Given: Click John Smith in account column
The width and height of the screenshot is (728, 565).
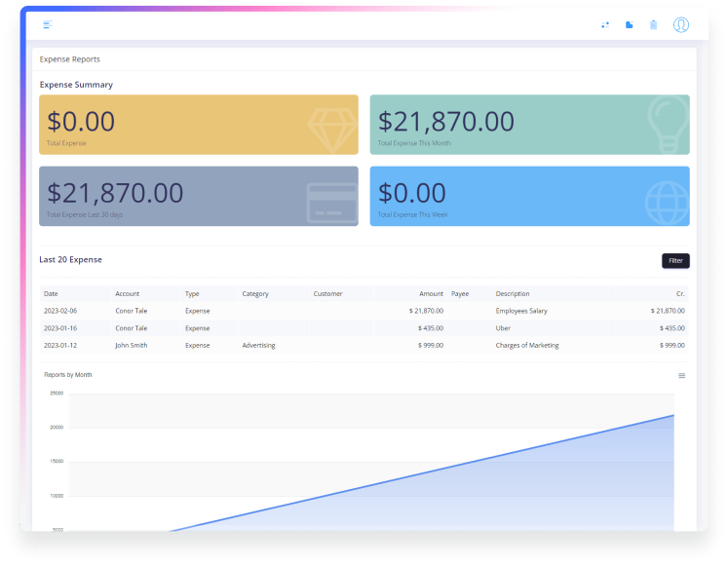Looking at the screenshot, I should click(132, 345).
